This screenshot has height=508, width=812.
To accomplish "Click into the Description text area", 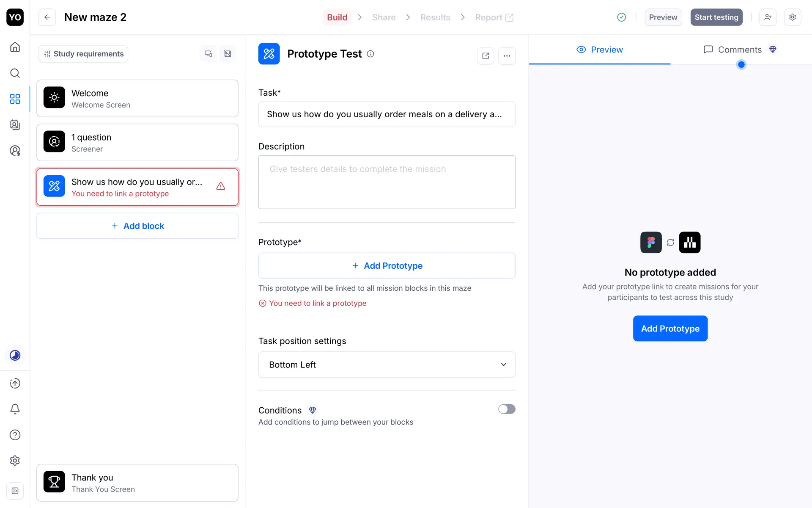I will 387,182.
